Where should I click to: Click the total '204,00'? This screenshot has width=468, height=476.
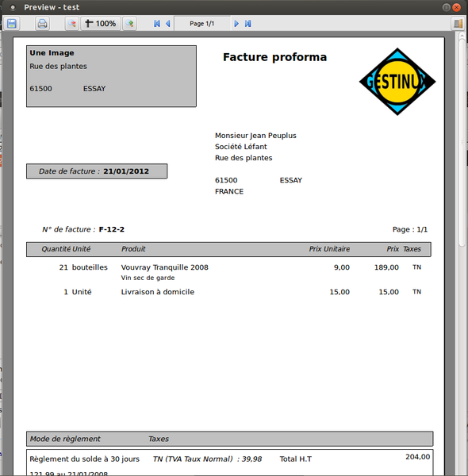click(x=417, y=457)
